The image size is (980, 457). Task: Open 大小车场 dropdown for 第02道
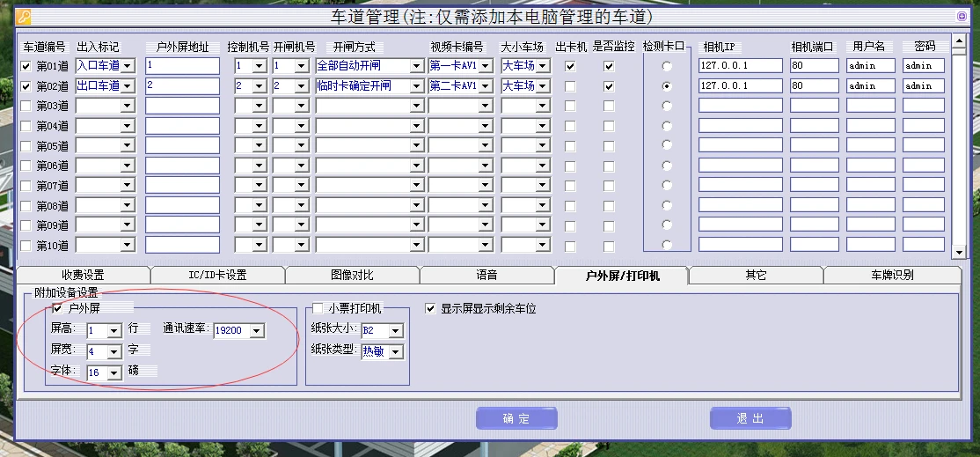(x=542, y=86)
